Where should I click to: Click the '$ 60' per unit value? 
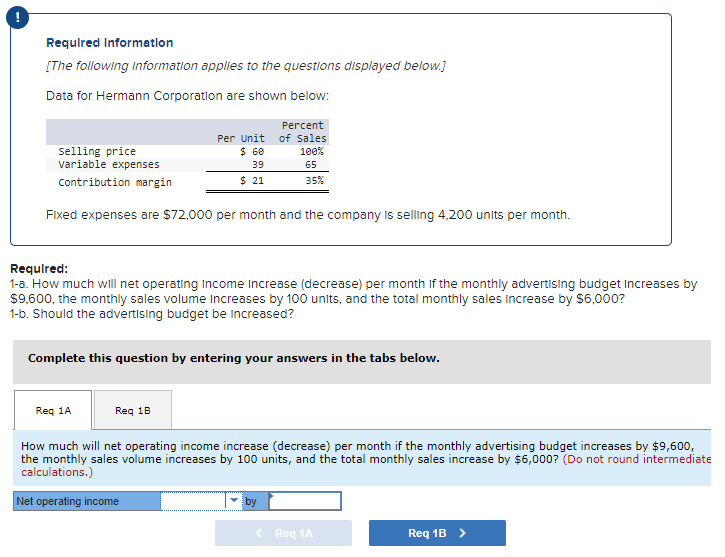point(252,151)
